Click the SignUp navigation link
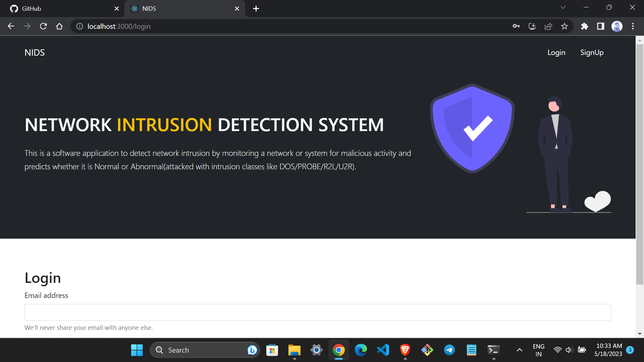The image size is (644, 362). point(592,52)
